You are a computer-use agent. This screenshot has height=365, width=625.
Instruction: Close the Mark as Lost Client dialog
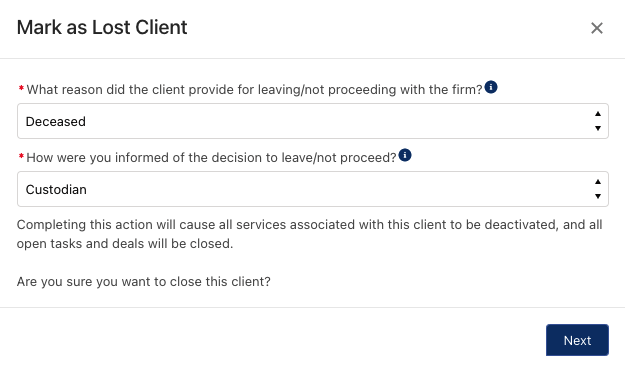point(597,28)
